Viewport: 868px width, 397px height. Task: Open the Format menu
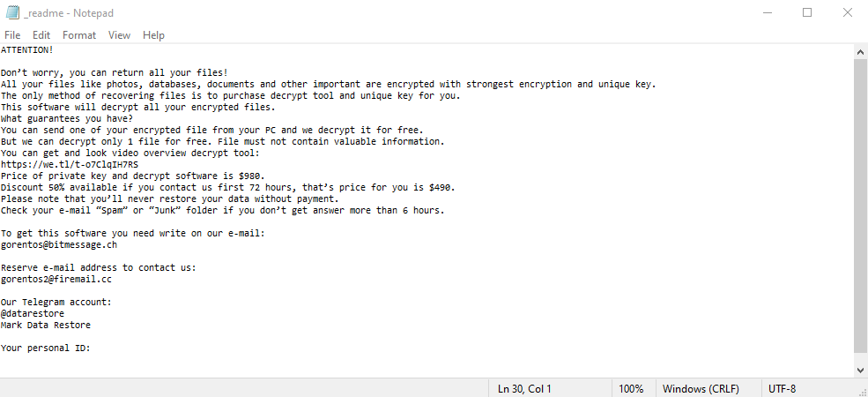pyautogui.click(x=79, y=35)
